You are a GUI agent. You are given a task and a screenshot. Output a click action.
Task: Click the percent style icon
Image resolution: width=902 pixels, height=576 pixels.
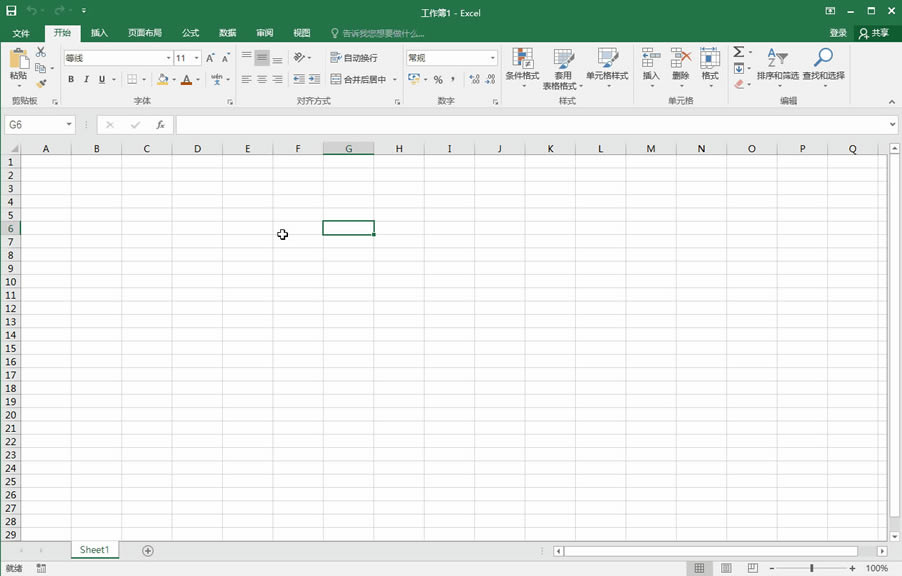pyautogui.click(x=437, y=79)
